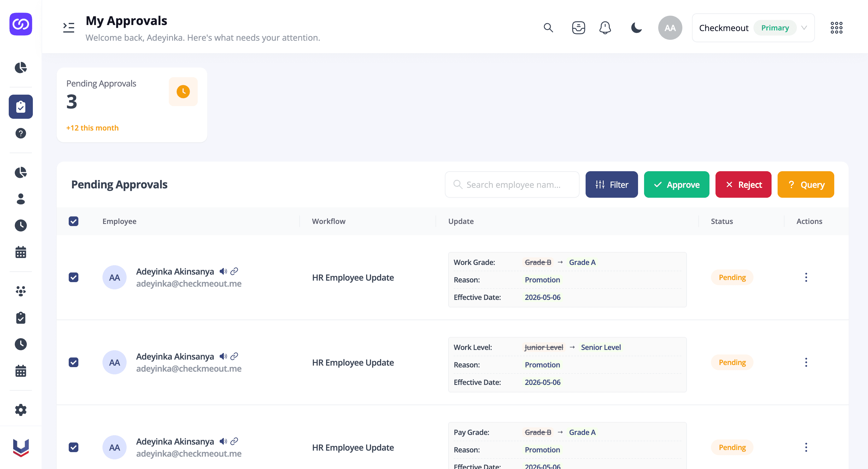Screen dimensions: 868x469
Task: Open the lower calendar sidebar icon
Action: [x=20, y=371]
